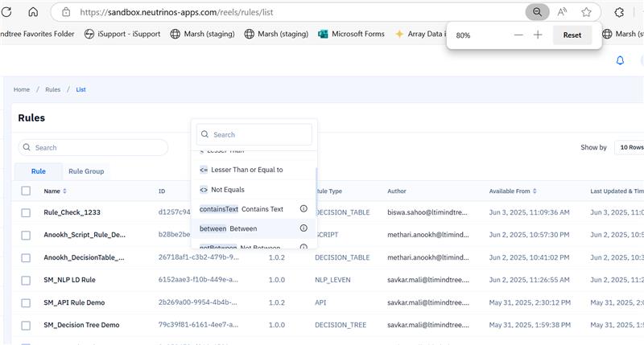Show info for Between operator

tap(303, 228)
